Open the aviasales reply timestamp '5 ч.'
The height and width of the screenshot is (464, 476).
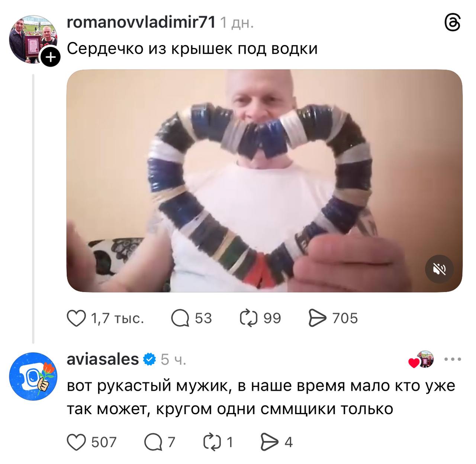click(173, 360)
